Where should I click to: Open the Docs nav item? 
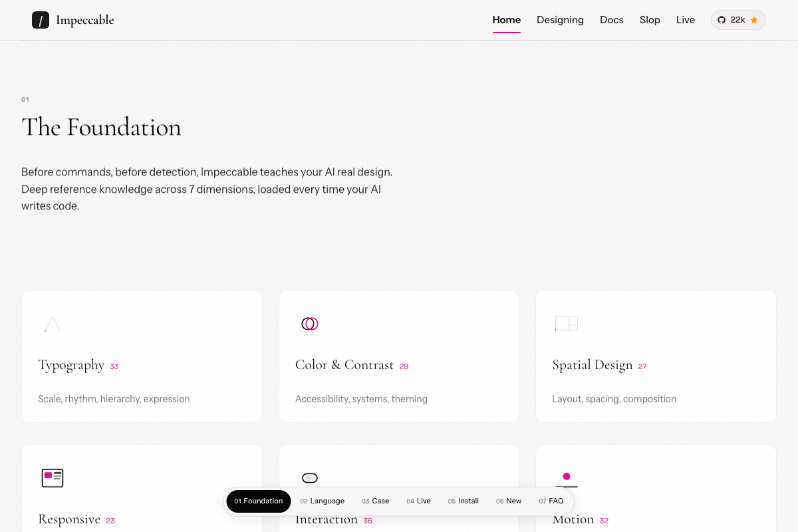pos(612,20)
